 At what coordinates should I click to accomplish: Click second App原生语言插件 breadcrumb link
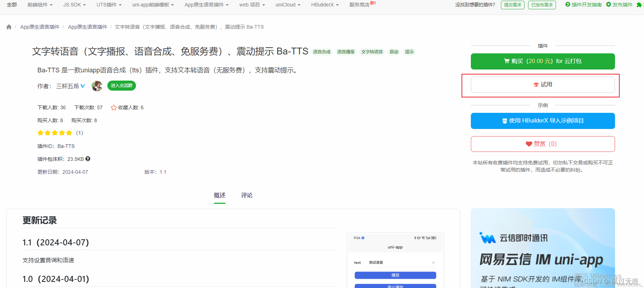(x=88, y=27)
